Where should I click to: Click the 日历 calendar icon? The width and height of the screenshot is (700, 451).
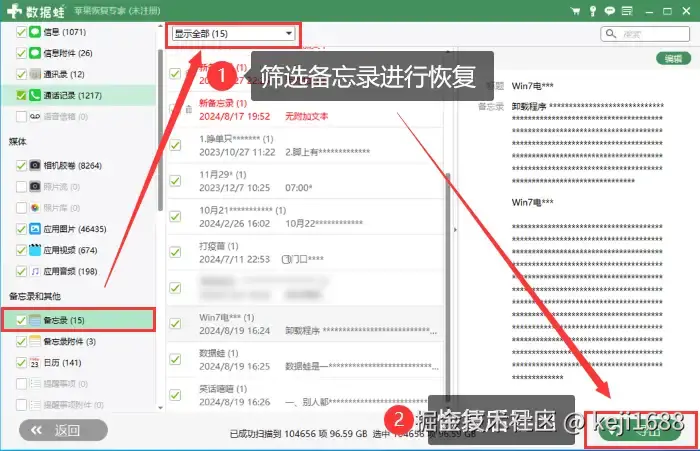pos(35,363)
